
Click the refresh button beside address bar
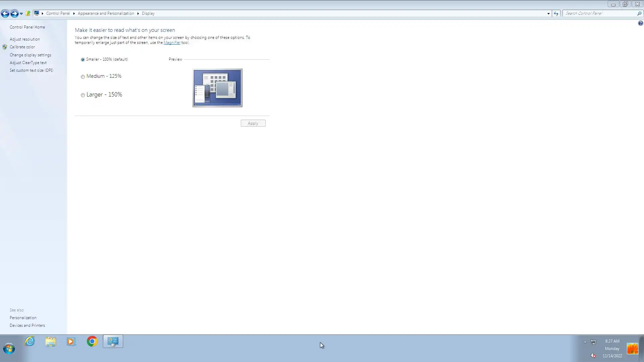tap(556, 13)
